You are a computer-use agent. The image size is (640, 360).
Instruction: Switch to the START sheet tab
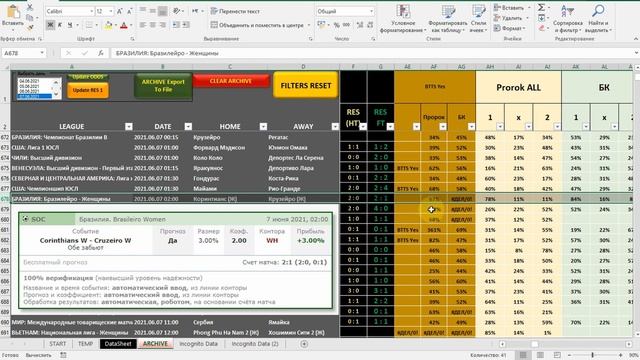[x=58, y=344]
